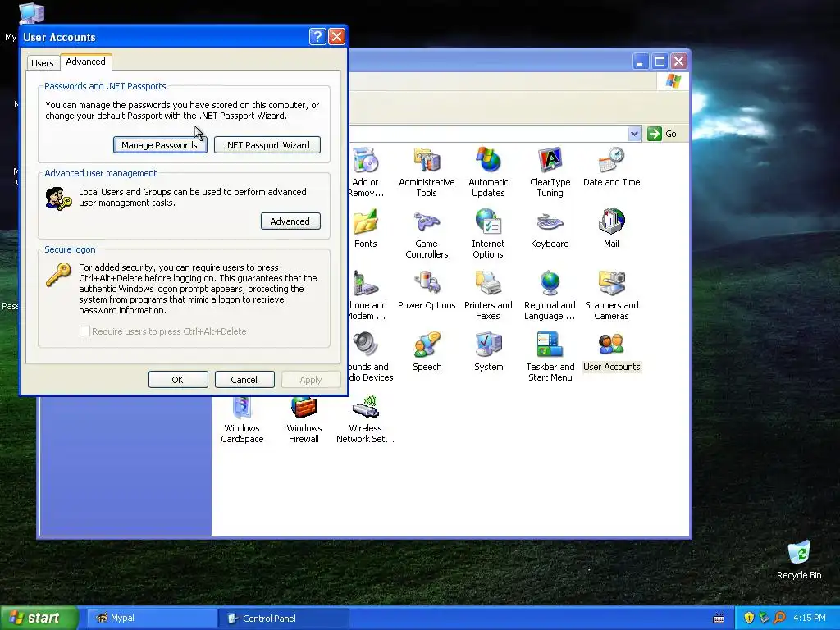Cancel the User Accounts dialog
This screenshot has width=840, height=630.
click(244, 379)
